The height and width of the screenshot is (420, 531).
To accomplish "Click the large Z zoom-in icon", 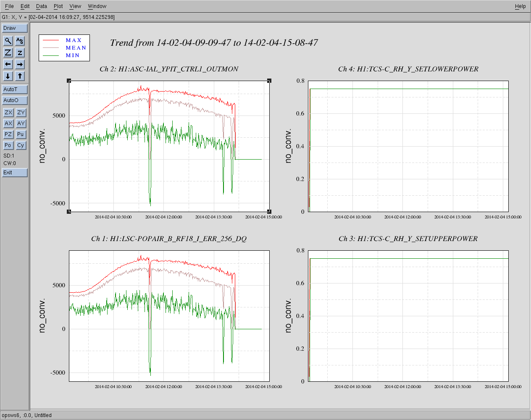I will click(x=8, y=52).
